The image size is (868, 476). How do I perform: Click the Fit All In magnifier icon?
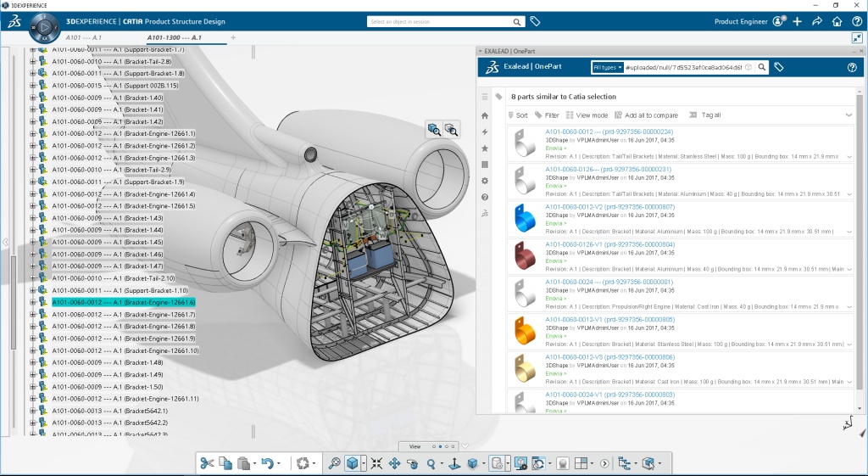334,463
